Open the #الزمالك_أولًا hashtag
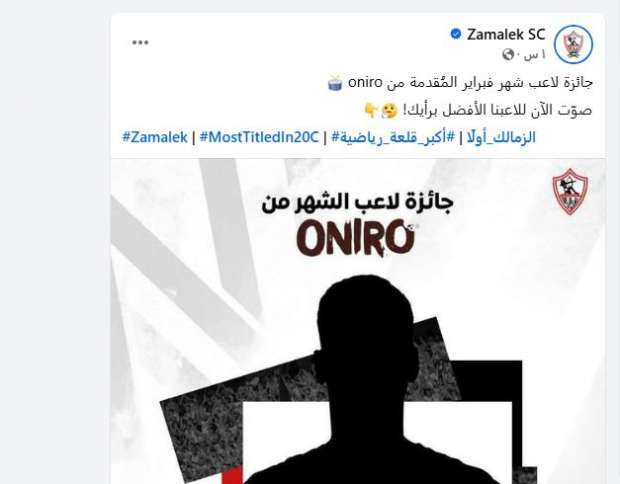Viewport: 620px width, 484px height. point(501,137)
